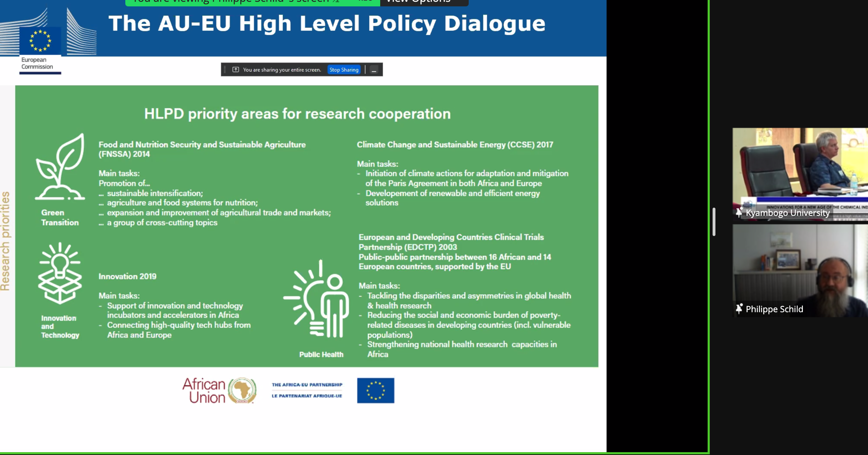Click 'You are sharing your entire screen.' text
Viewport: 868px width, 455px height.
pyautogui.click(x=282, y=70)
